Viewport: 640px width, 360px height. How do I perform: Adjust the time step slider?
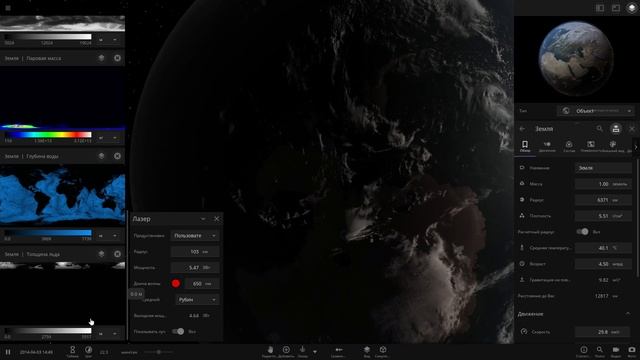[x=158, y=352]
